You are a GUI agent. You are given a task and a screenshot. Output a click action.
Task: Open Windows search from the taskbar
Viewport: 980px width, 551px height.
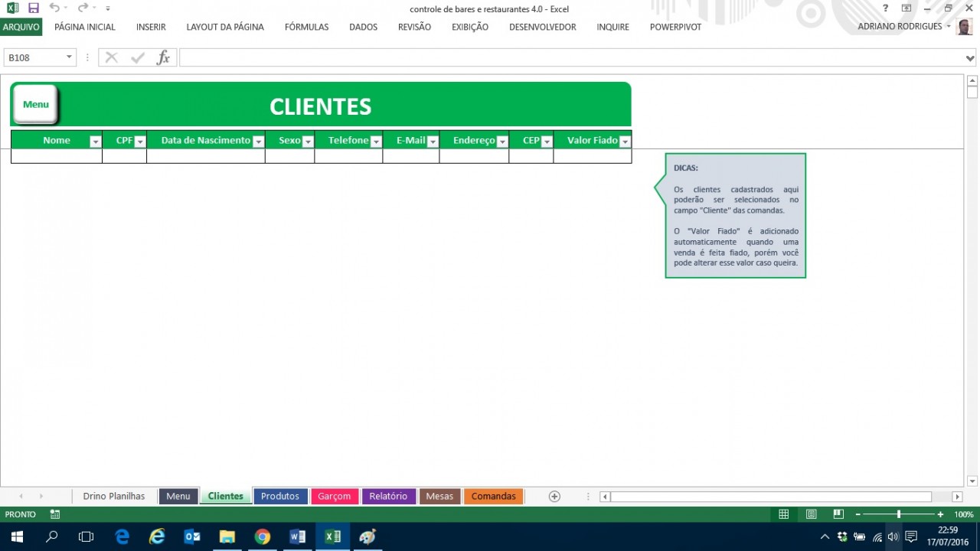(x=52, y=536)
